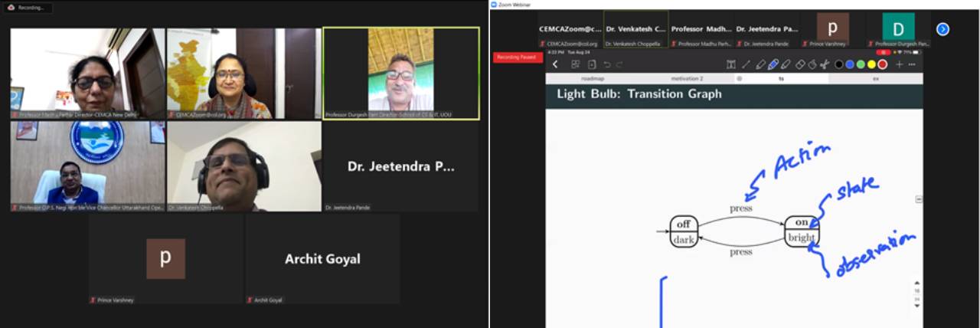Click the Recording indicator at top left
The width and height of the screenshot is (980, 328).
click(x=27, y=7)
